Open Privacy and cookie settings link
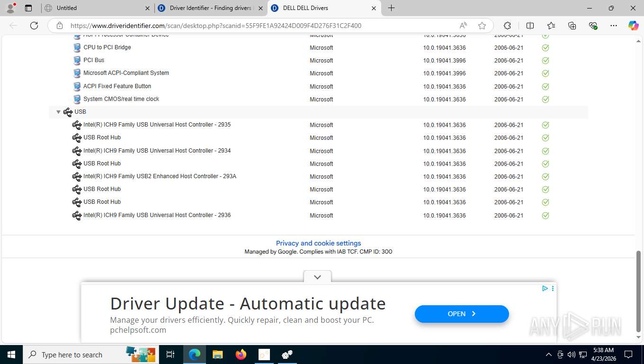Viewport: 644px width, 364px height. pos(318,243)
